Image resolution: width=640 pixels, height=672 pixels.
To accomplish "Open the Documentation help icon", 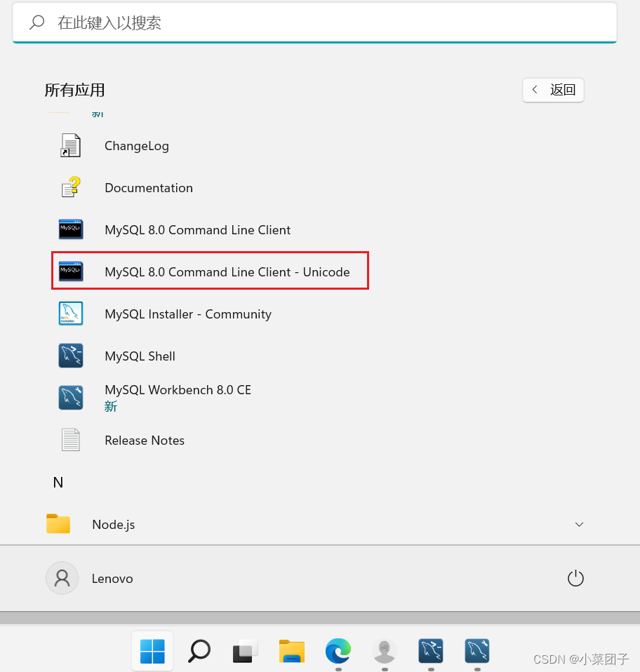I will pyautogui.click(x=71, y=187).
